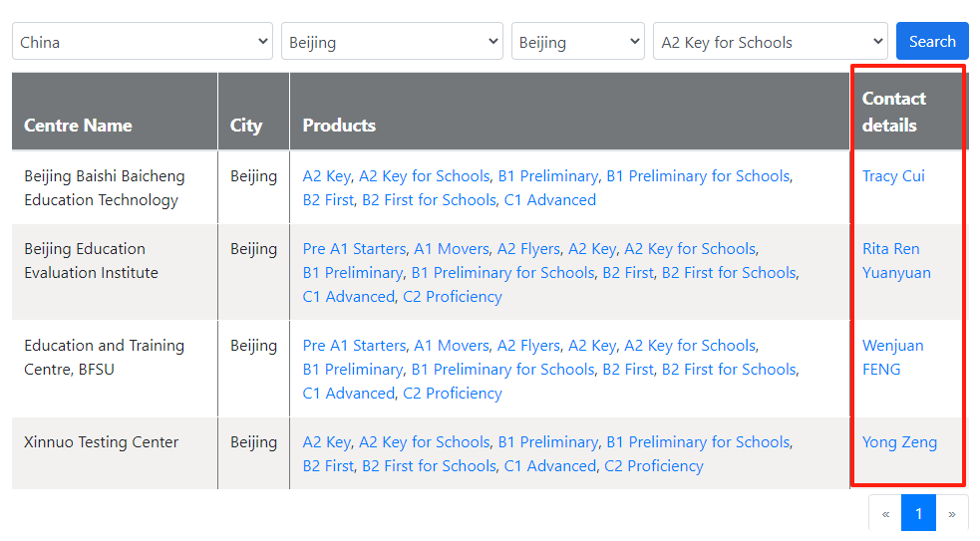980x541 pixels.
Task: Select Beijing Education Evaluation Institute name
Action: (x=92, y=260)
